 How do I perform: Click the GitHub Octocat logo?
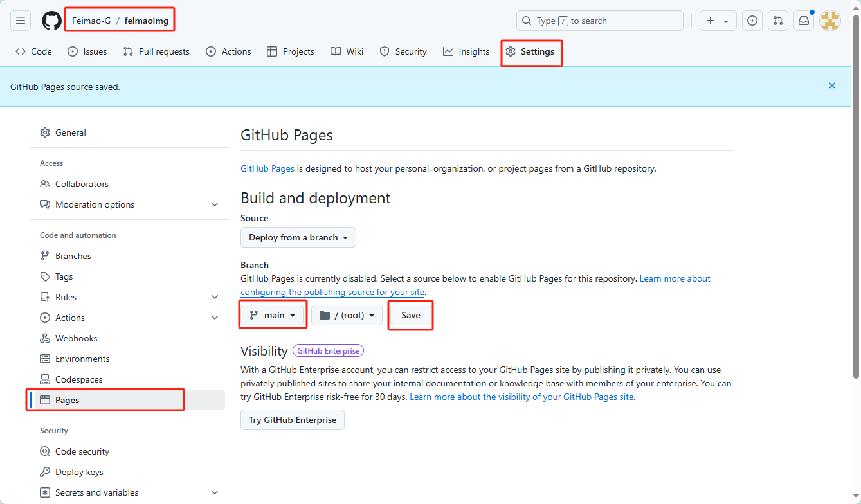(x=51, y=21)
